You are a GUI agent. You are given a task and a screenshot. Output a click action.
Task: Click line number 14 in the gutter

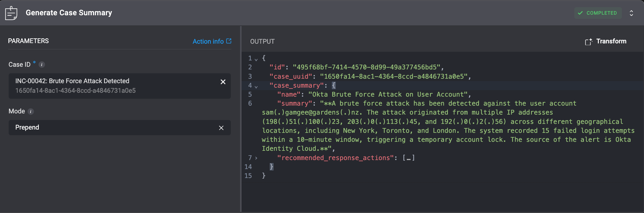click(x=248, y=167)
